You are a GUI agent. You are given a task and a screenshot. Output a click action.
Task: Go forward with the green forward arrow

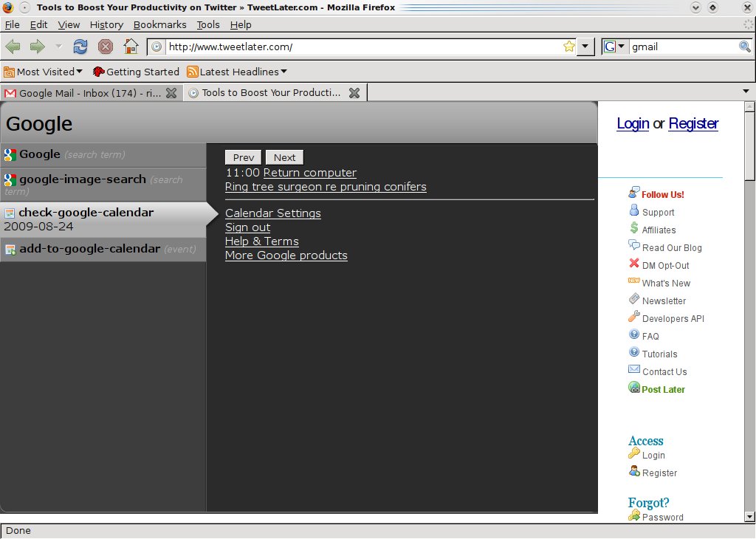pos(37,47)
